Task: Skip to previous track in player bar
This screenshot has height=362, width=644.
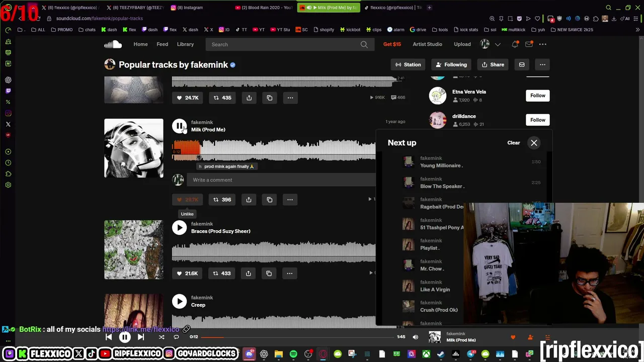Action: (109, 337)
